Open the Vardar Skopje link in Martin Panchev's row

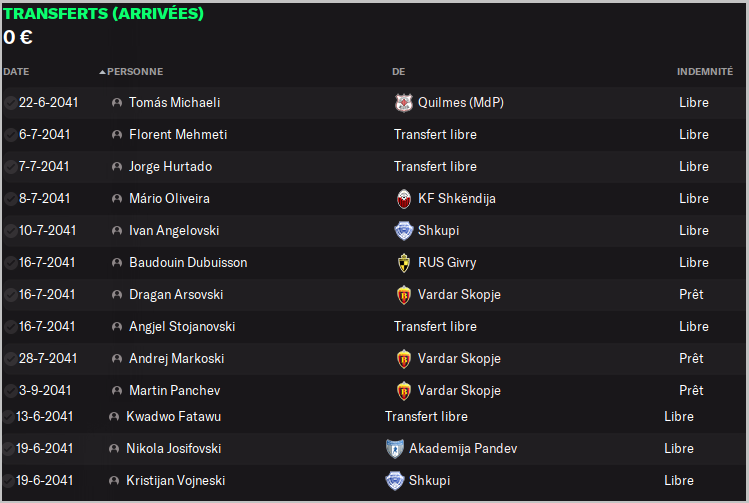pyautogui.click(x=459, y=390)
